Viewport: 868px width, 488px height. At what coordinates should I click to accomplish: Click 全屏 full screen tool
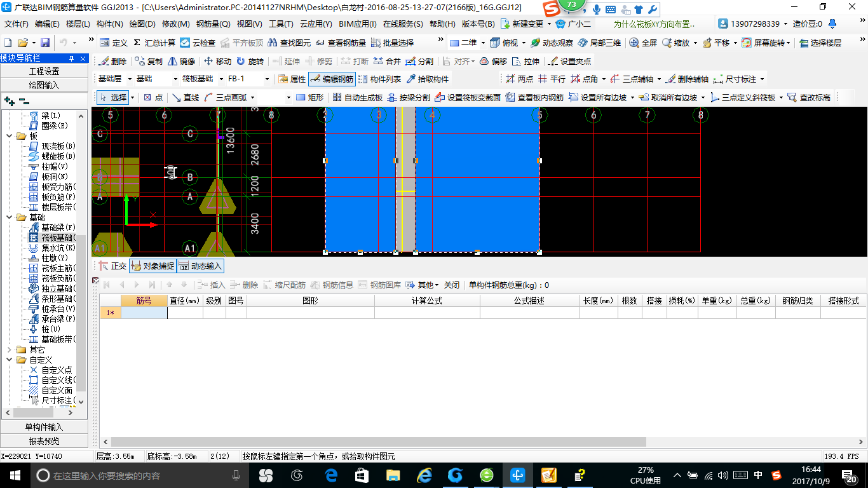643,43
